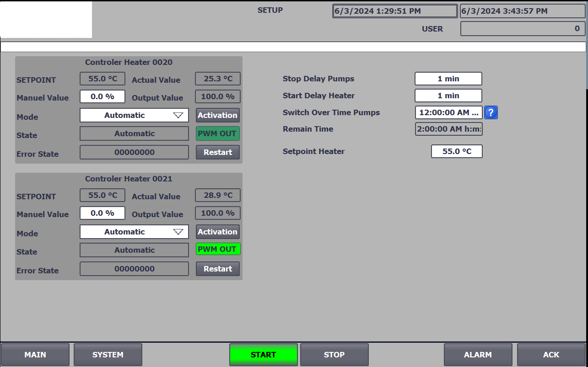Click the blue help question mark icon
This screenshot has width=588, height=367.
click(491, 112)
